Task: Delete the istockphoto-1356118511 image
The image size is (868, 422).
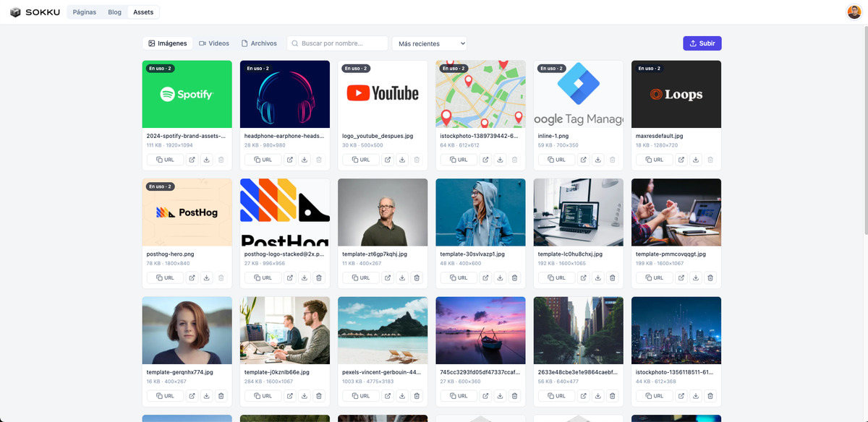Action: (710, 396)
